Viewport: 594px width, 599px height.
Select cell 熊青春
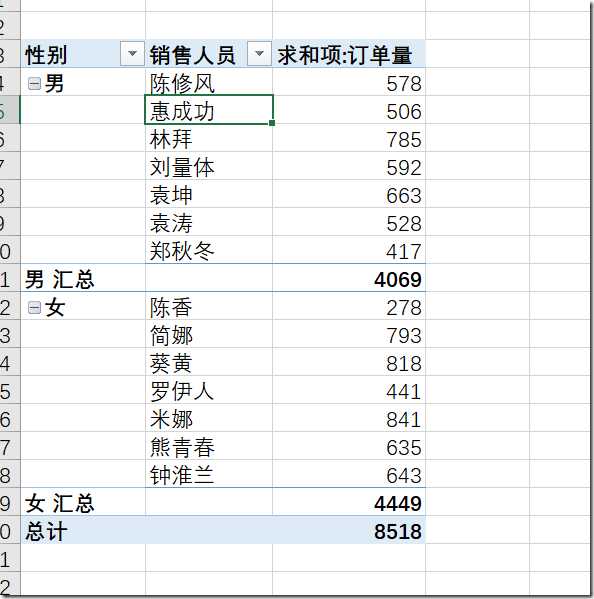[209, 446]
